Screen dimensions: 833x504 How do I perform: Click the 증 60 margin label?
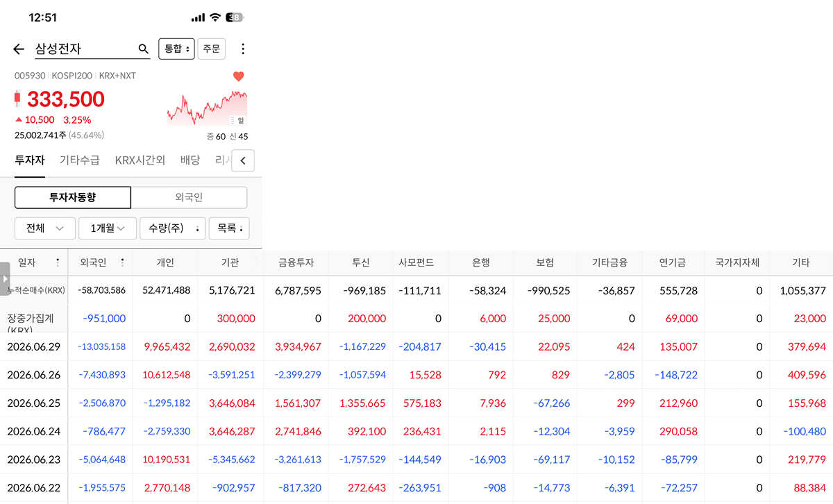pyautogui.click(x=216, y=137)
